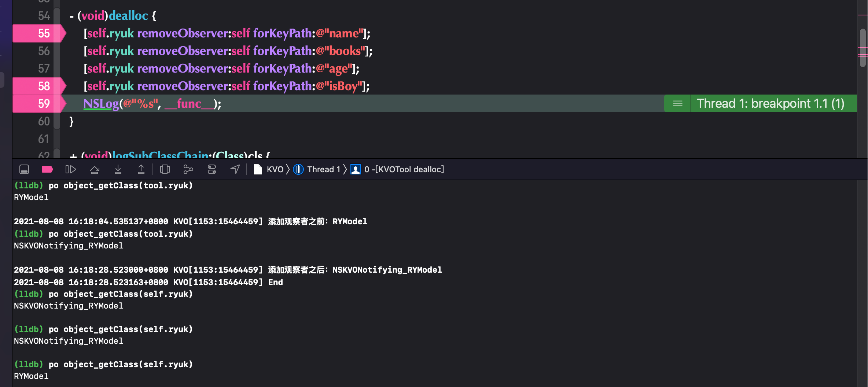The width and height of the screenshot is (868, 387).
Task: Simulate location arrow icon
Action: pyautogui.click(x=235, y=169)
